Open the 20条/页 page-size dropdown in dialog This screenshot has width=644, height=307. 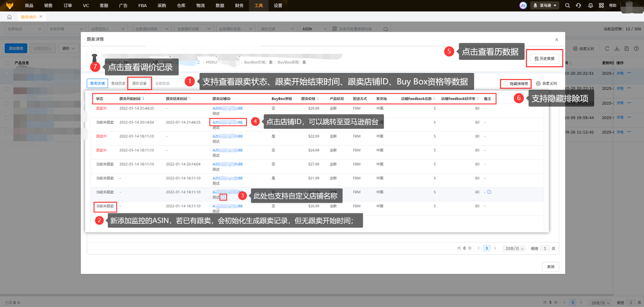pyautogui.click(x=514, y=248)
